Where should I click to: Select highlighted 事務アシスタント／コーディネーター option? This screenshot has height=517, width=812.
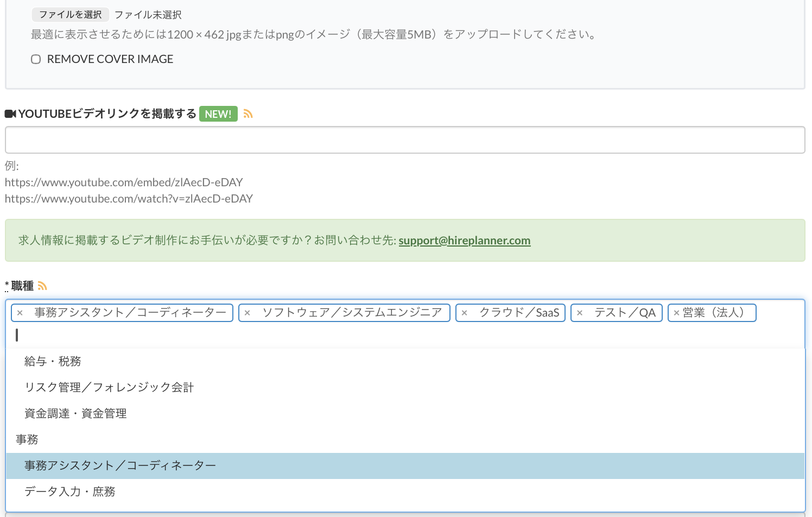point(120,466)
